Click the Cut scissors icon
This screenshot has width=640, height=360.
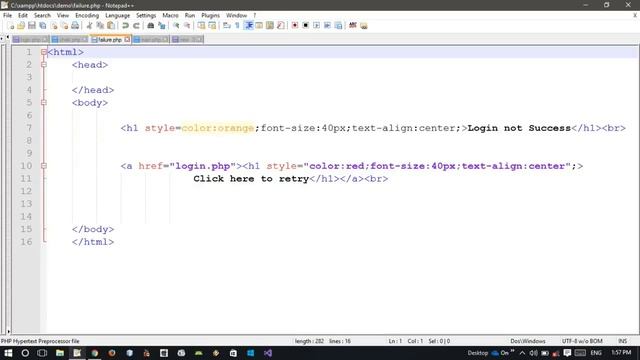coord(89,26)
